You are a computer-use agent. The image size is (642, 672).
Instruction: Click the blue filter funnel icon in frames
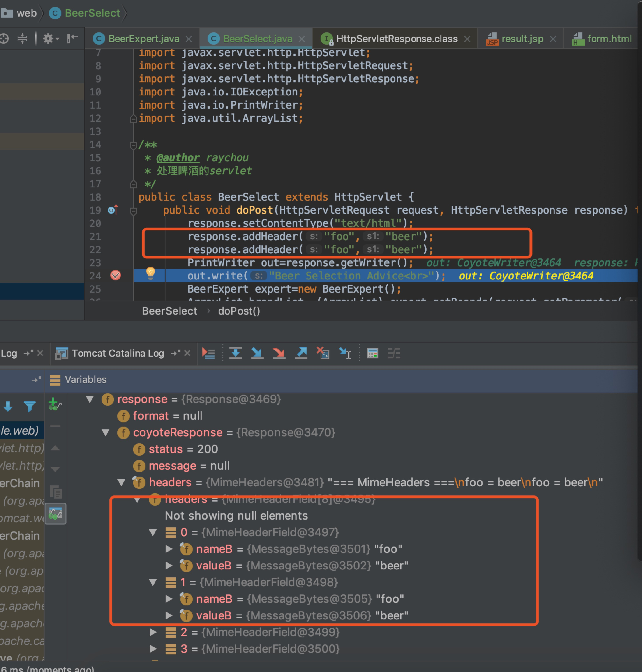(x=30, y=406)
